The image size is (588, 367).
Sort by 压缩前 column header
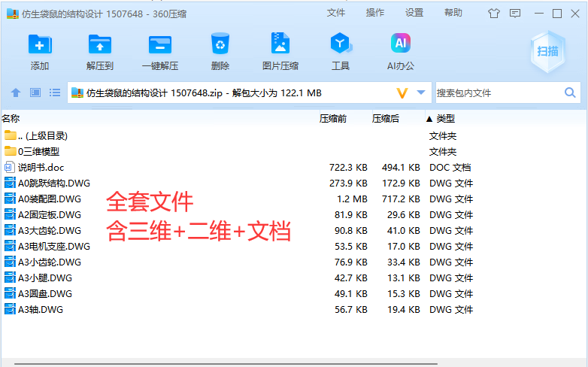333,119
